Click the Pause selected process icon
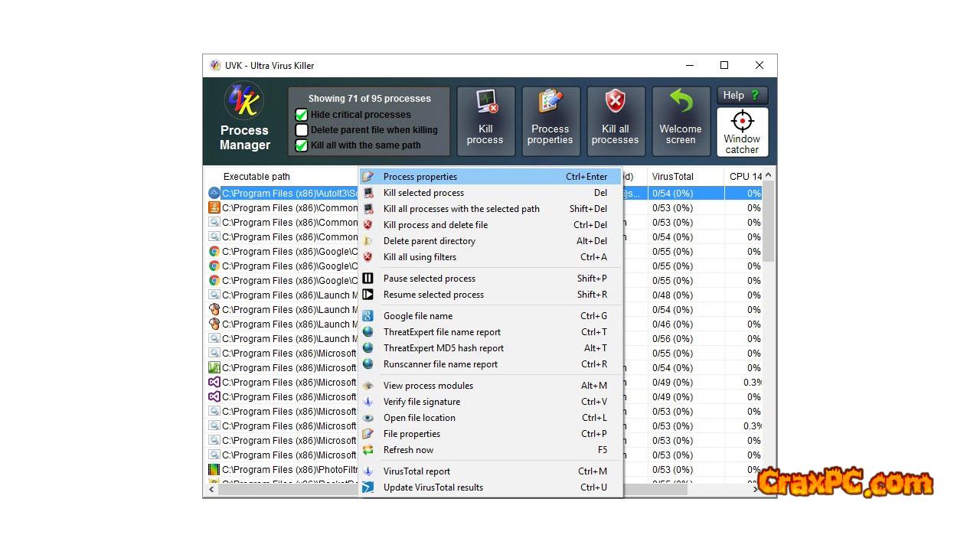This screenshot has height=551, width=980. click(368, 279)
